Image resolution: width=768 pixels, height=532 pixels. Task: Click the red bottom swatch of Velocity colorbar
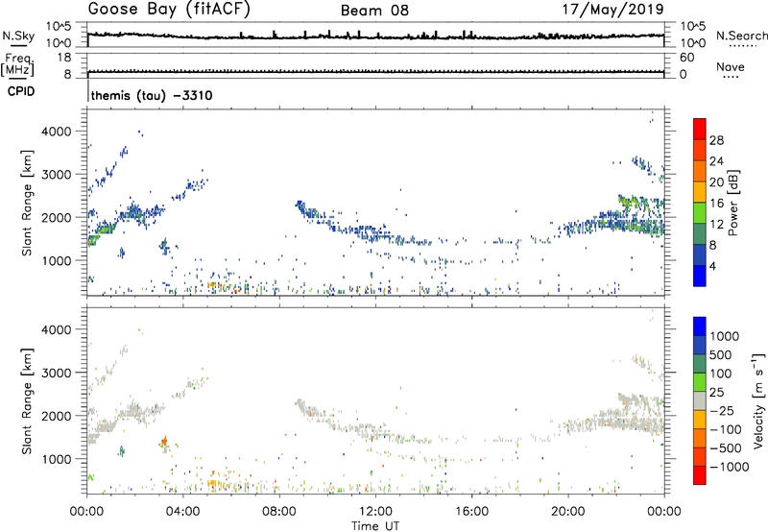[x=700, y=475]
